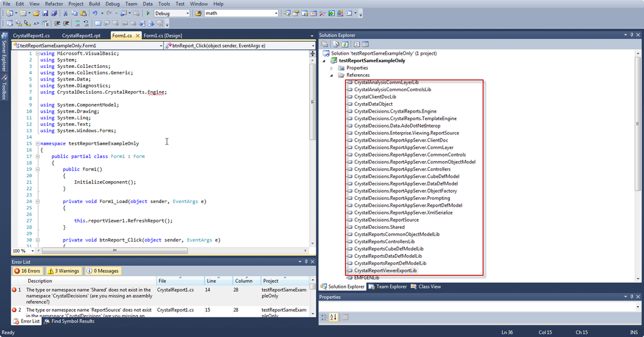Pin toggle on Error List panel
Viewport: 644px width, 337px height.
tap(306, 262)
